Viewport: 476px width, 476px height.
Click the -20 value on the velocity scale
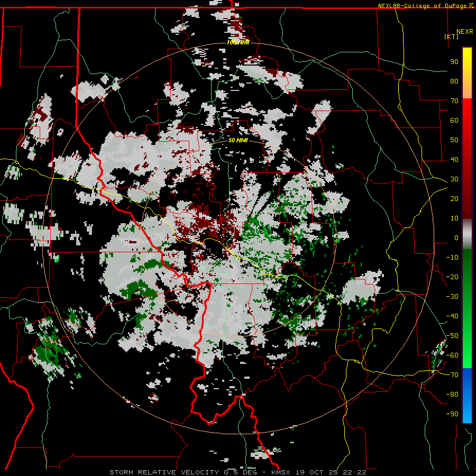click(x=452, y=277)
